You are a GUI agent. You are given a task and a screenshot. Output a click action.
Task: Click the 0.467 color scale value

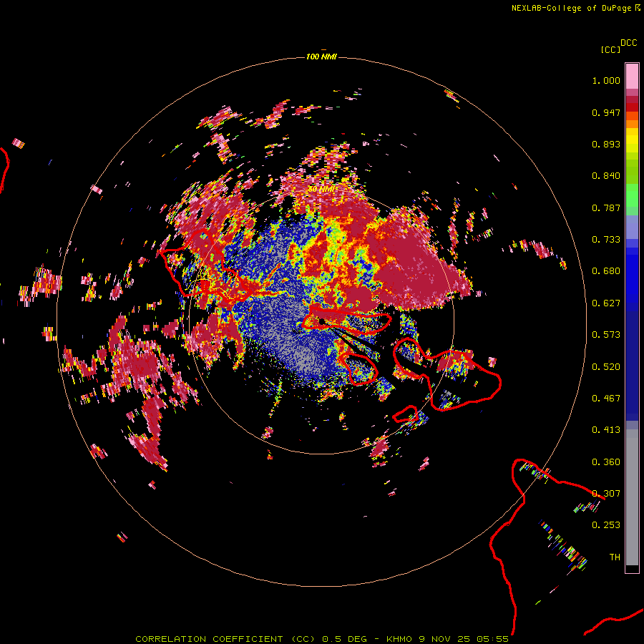tap(606, 399)
